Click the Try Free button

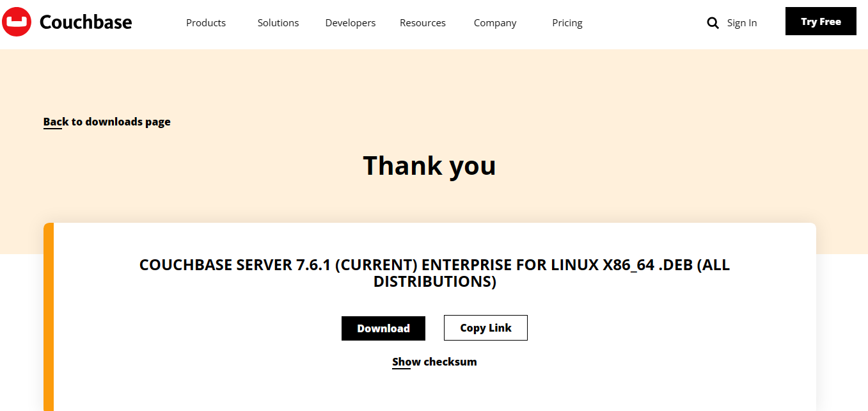[821, 21]
